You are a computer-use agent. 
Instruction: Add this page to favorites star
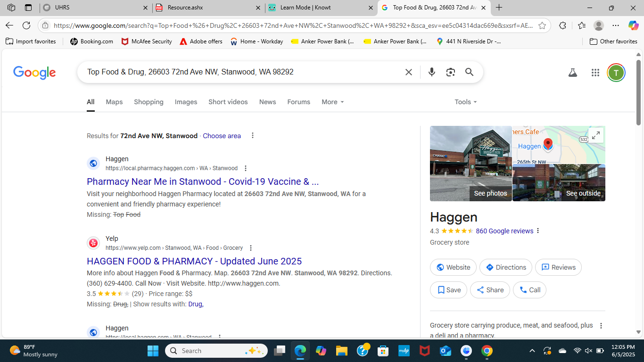click(x=542, y=25)
